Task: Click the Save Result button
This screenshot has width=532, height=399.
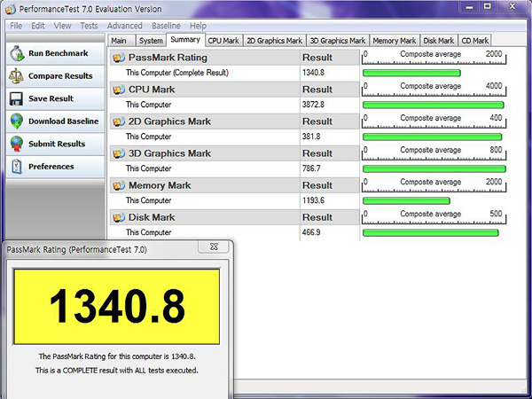Action: click(x=56, y=98)
